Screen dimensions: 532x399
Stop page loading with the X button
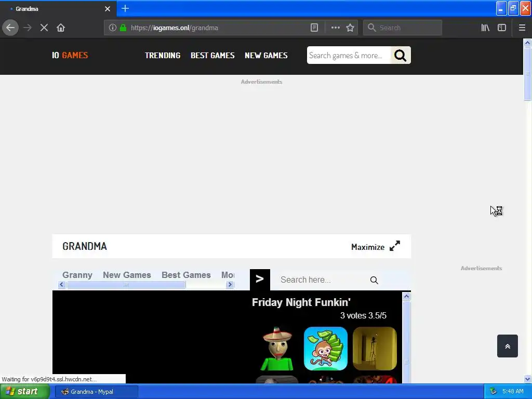click(x=44, y=28)
